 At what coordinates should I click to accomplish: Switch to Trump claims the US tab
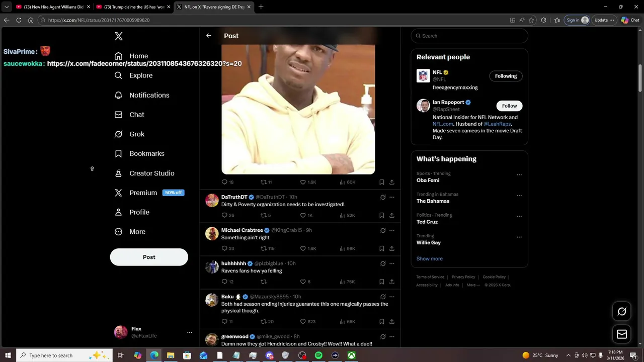tap(133, 7)
